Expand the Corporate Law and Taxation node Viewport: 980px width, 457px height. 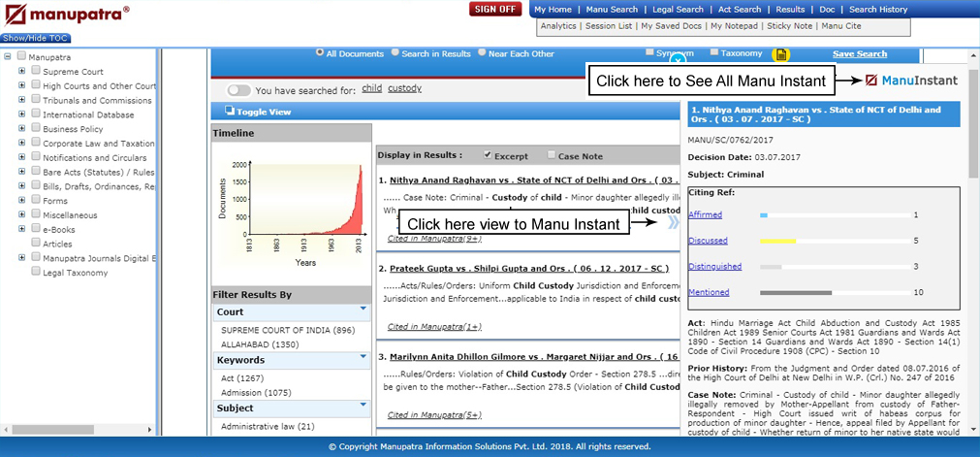pos(22,143)
